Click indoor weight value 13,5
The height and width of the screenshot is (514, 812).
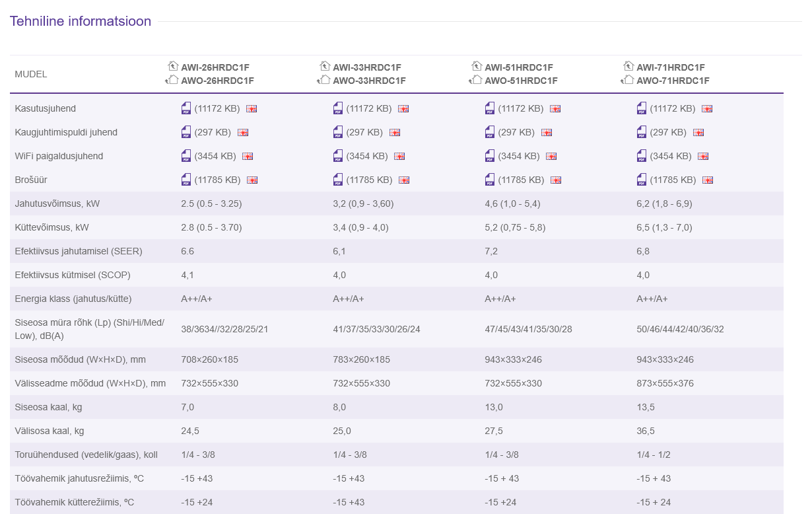point(646,407)
